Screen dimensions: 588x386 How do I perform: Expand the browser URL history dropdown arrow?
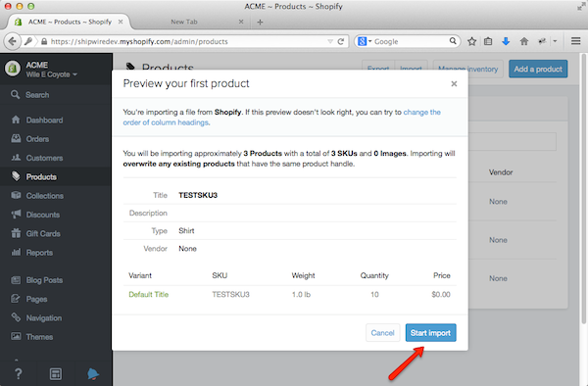tap(330, 41)
